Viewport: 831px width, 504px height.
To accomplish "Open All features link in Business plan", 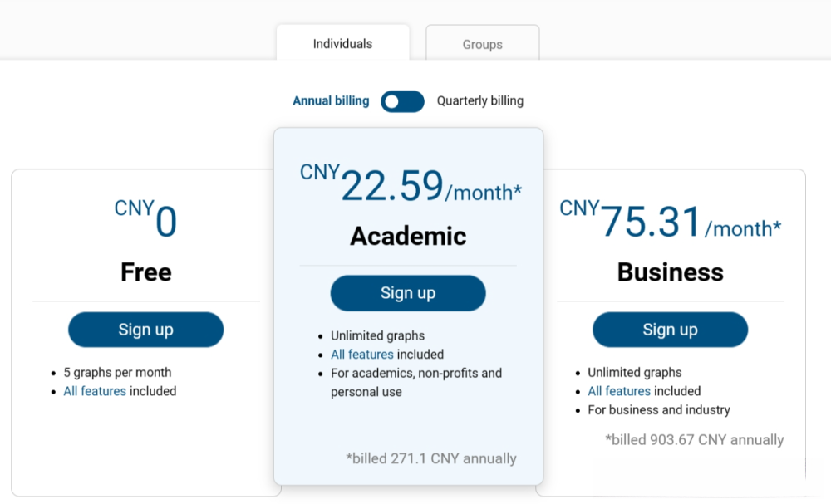I will [619, 391].
